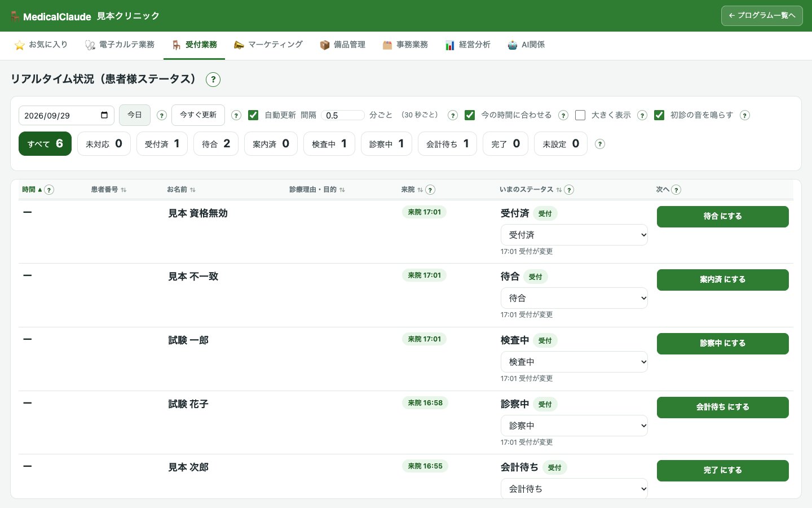Open status dropdown for 見本 不一致
This screenshot has width=812, height=508.
[x=574, y=298]
